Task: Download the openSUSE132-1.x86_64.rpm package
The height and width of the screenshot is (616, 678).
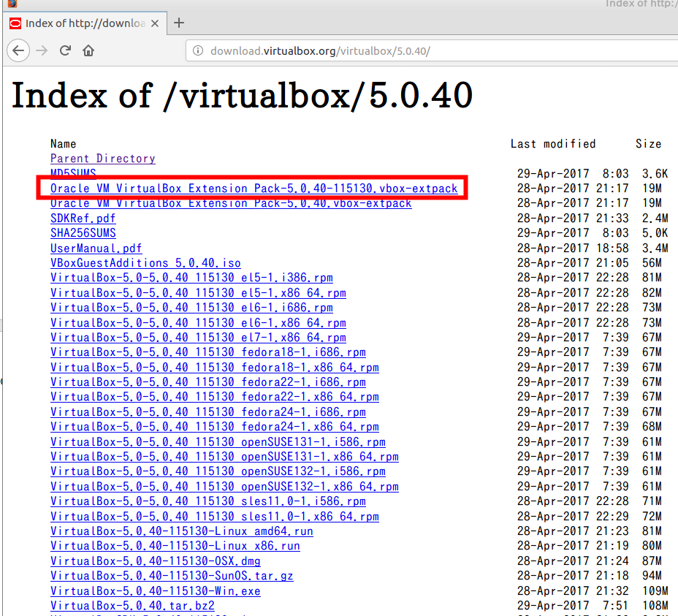Action: 224,487
